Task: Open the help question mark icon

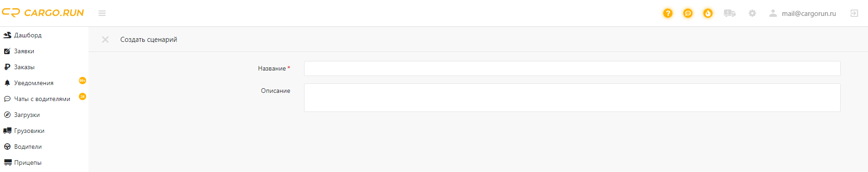Action: 668,13
